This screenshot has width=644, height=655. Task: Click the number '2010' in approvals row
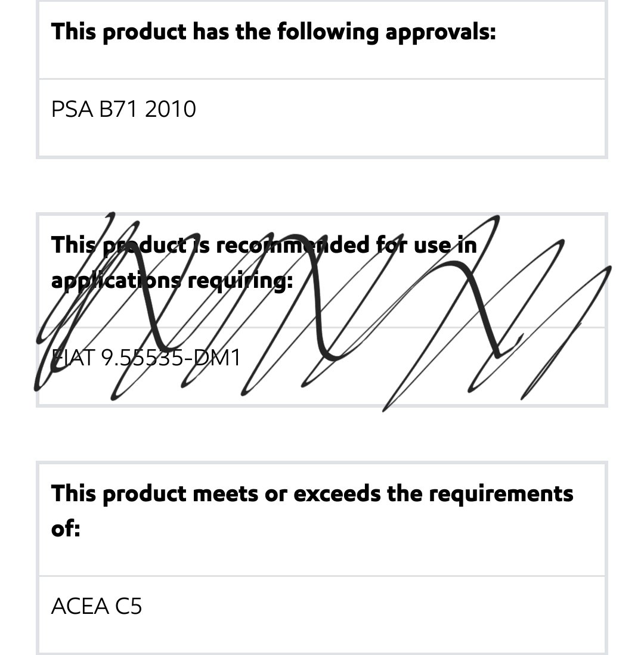tap(170, 110)
